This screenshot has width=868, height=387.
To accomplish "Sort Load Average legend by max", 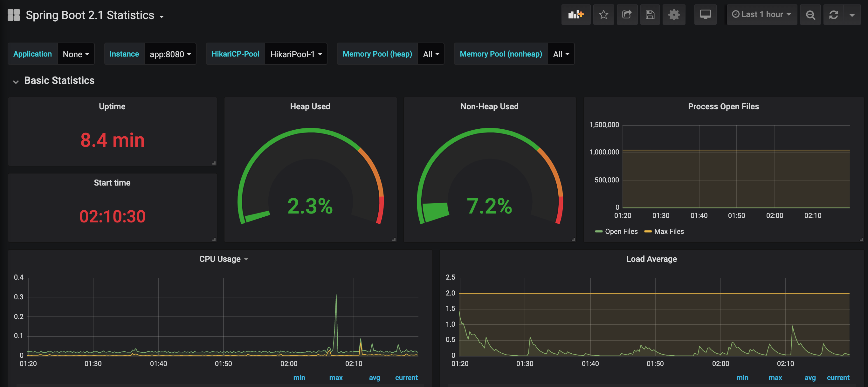I will pos(775,377).
